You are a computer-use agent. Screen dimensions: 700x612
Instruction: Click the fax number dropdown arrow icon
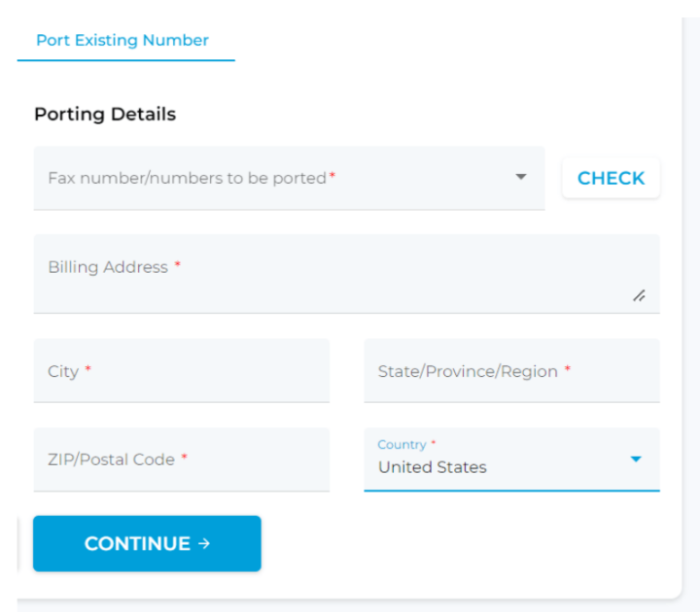click(520, 177)
